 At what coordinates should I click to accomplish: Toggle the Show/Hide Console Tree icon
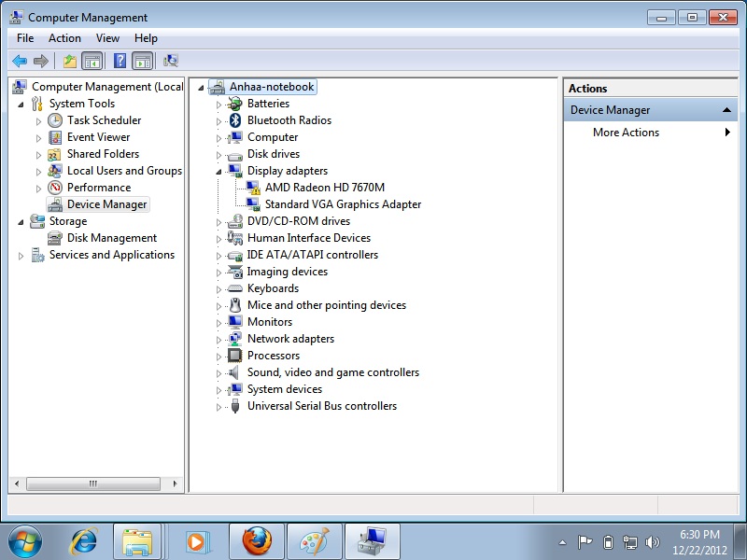point(92,61)
